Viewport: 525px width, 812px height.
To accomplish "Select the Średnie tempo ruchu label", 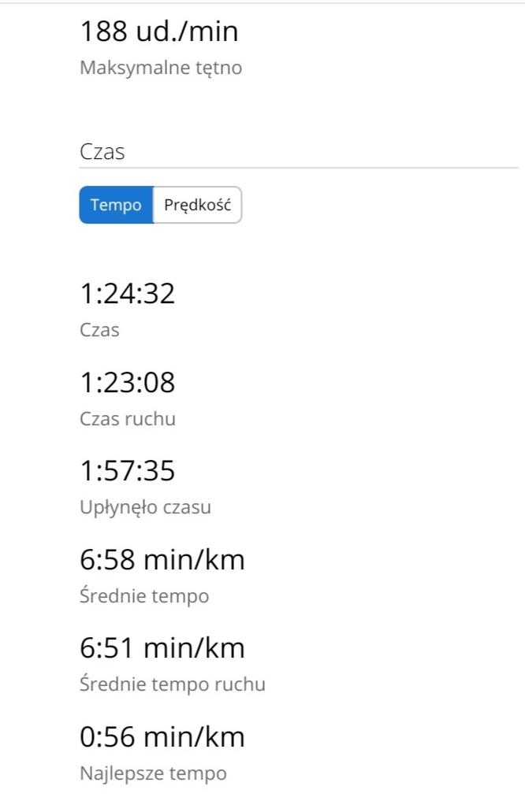I will [x=173, y=684].
